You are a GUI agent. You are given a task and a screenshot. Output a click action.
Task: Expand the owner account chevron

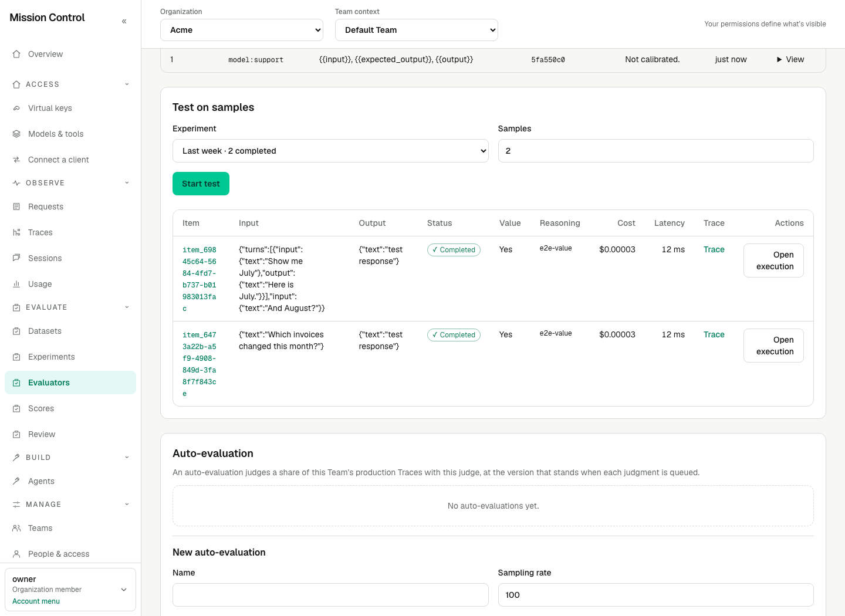[124, 590]
